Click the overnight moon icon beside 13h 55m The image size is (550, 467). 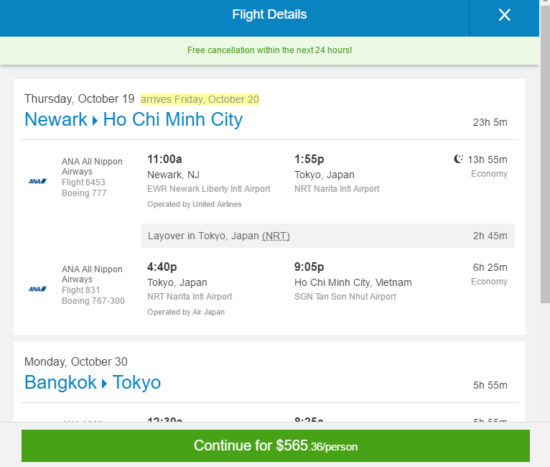coord(458,159)
